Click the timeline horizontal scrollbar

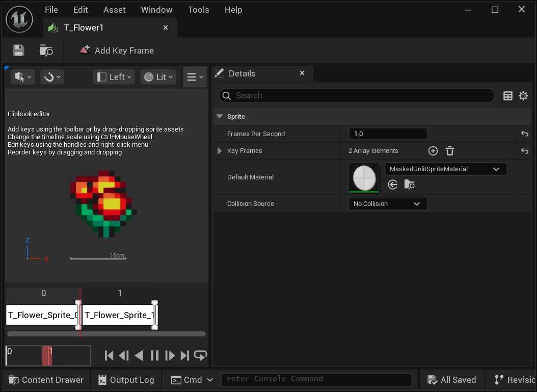[x=106, y=334]
